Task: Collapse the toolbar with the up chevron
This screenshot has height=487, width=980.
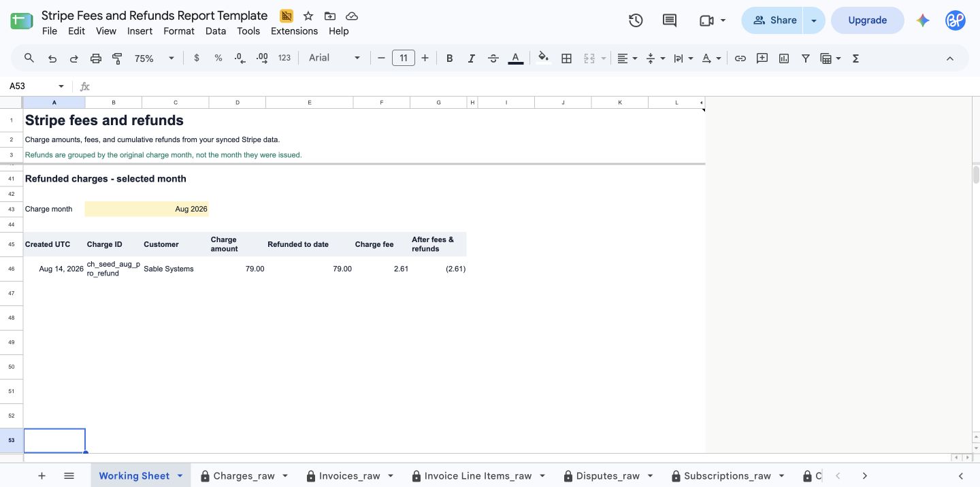Action: tap(950, 58)
